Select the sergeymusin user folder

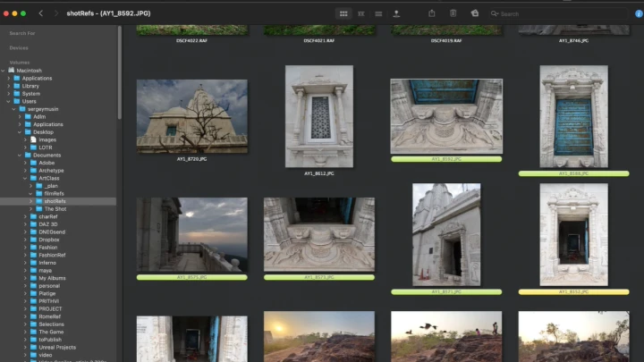[43, 109]
